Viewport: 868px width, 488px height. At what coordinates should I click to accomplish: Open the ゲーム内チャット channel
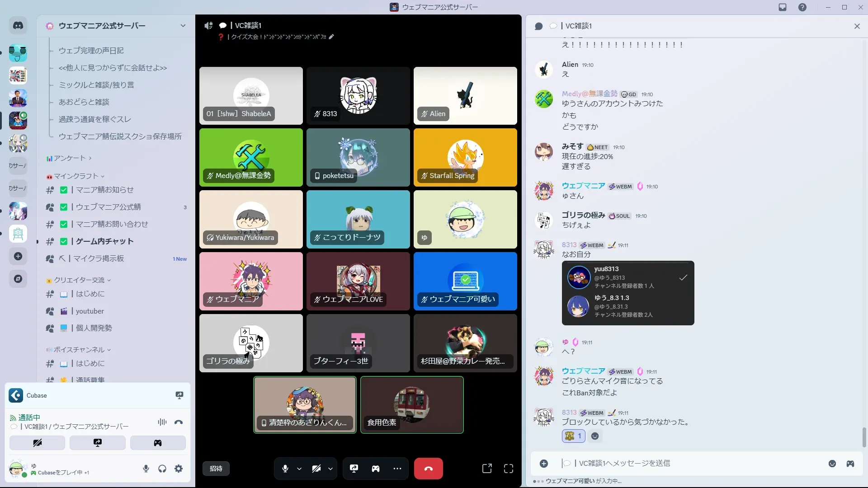pyautogui.click(x=104, y=241)
